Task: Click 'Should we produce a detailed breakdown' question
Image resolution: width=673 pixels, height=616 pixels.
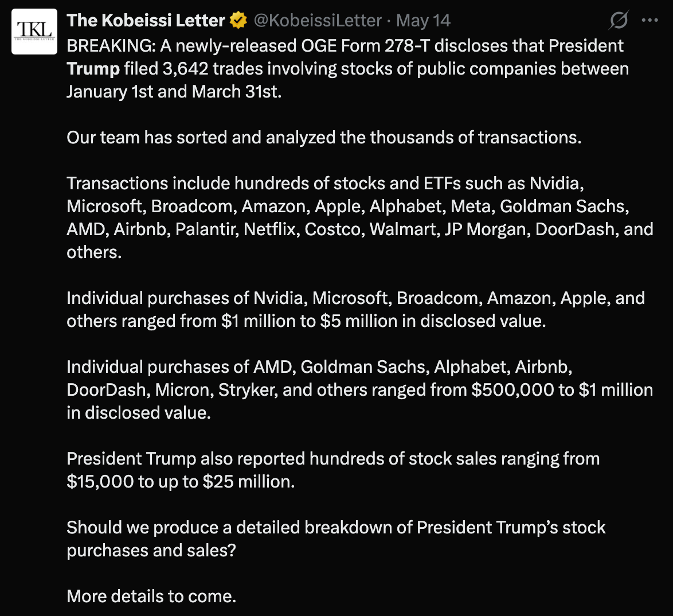Action: pos(336,539)
